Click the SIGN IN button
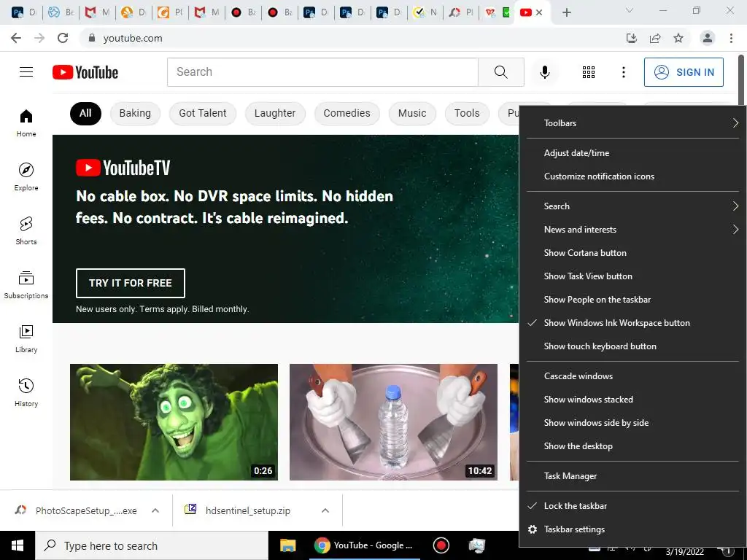 click(x=684, y=72)
